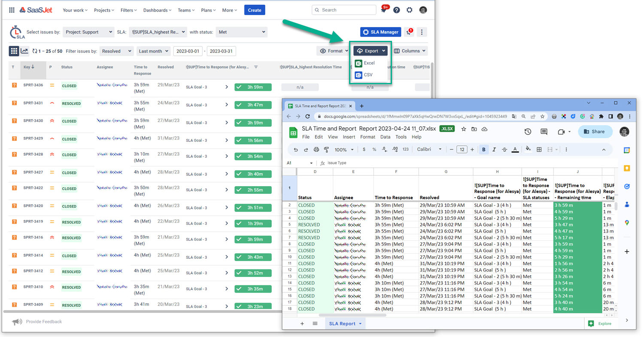Open Google Calendar from the side panel

(x=626, y=150)
